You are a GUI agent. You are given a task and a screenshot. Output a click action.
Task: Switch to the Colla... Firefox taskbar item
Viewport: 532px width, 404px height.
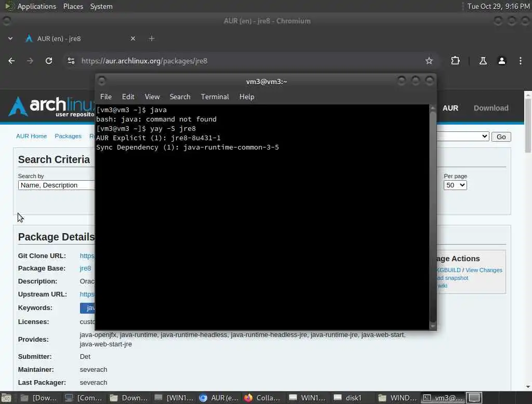263,398
